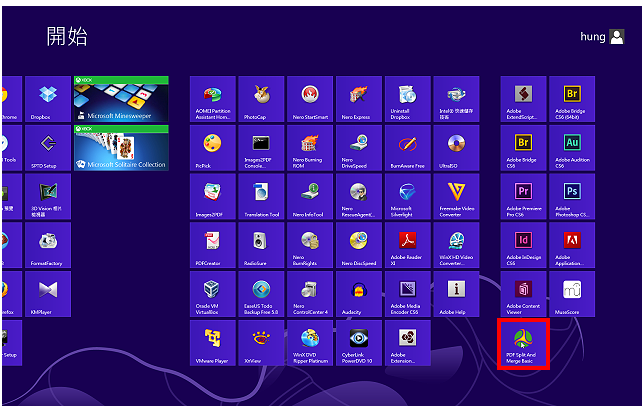Open the Microsoft Minesweeper live tile
The width and height of the screenshot is (644, 406).
click(121, 99)
